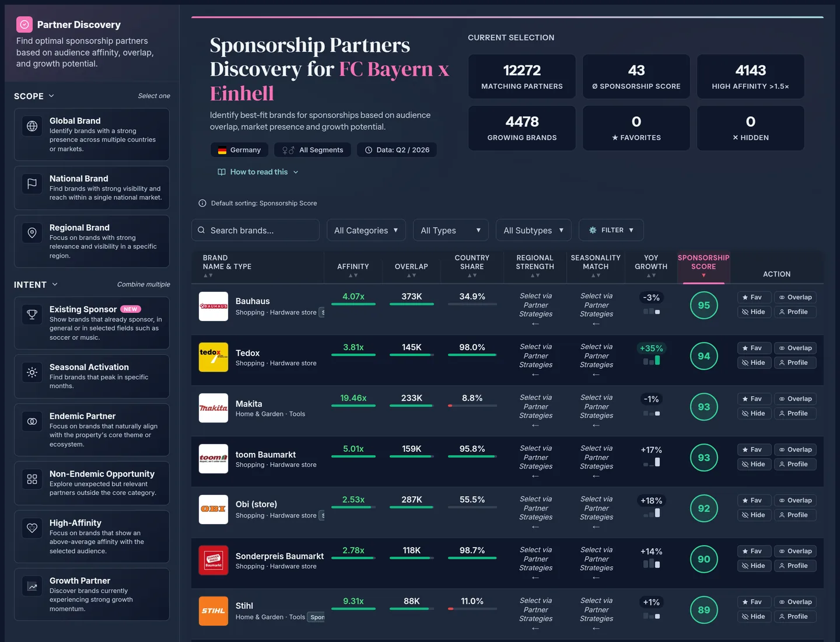The image size is (840, 642).
Task: Open the All Subtypes dropdown
Action: 534,230
